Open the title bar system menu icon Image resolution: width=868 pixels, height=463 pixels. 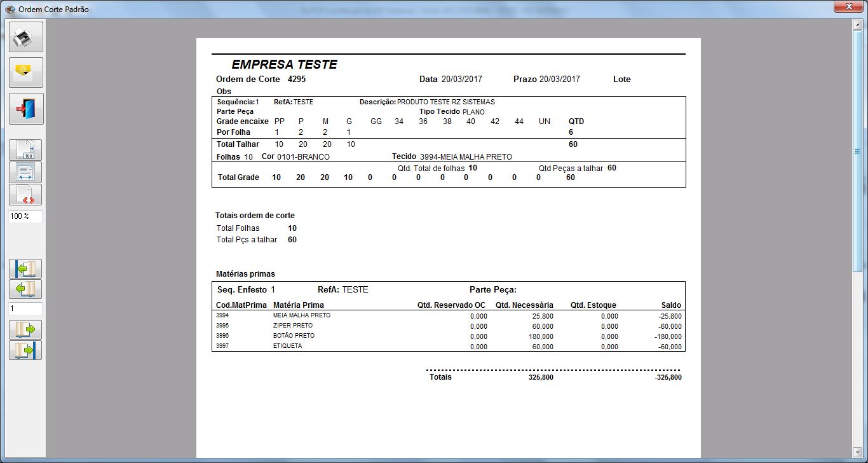[9, 10]
